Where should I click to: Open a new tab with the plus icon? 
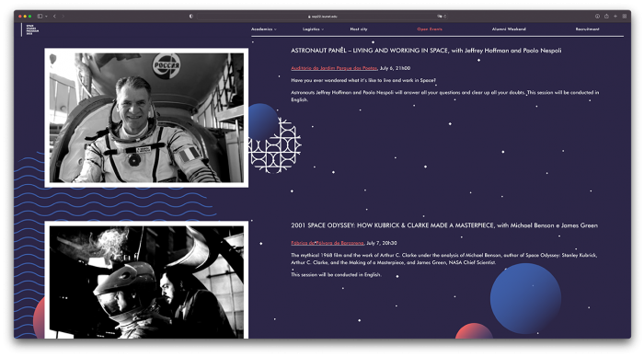(615, 16)
